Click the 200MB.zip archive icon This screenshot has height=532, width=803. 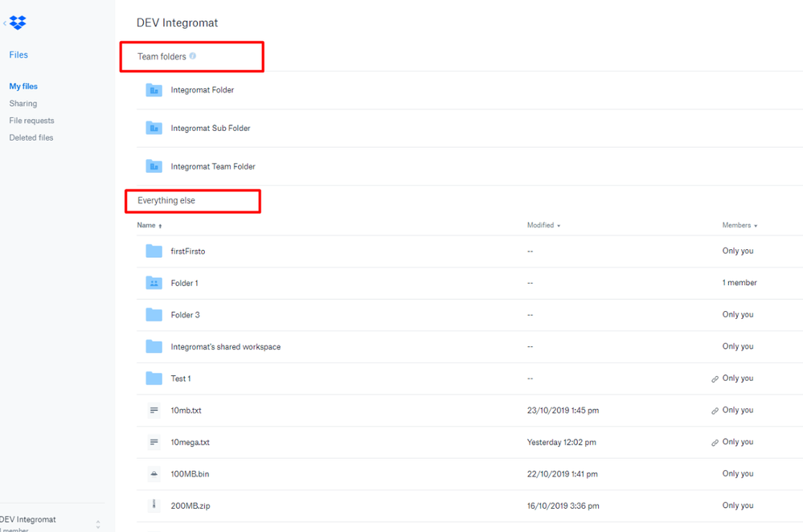[x=154, y=505]
